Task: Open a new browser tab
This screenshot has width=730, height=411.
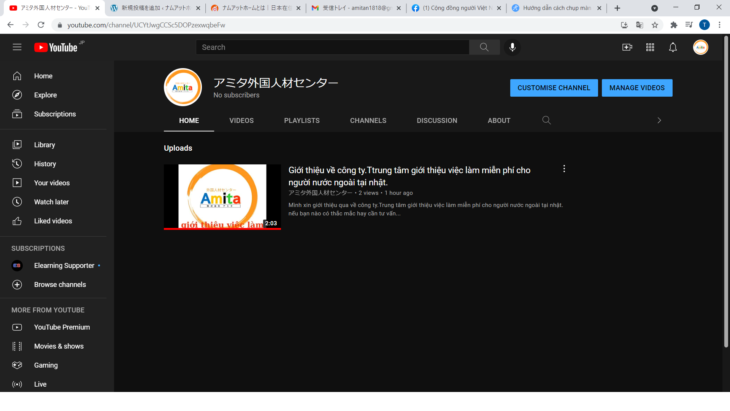Action: (617, 8)
